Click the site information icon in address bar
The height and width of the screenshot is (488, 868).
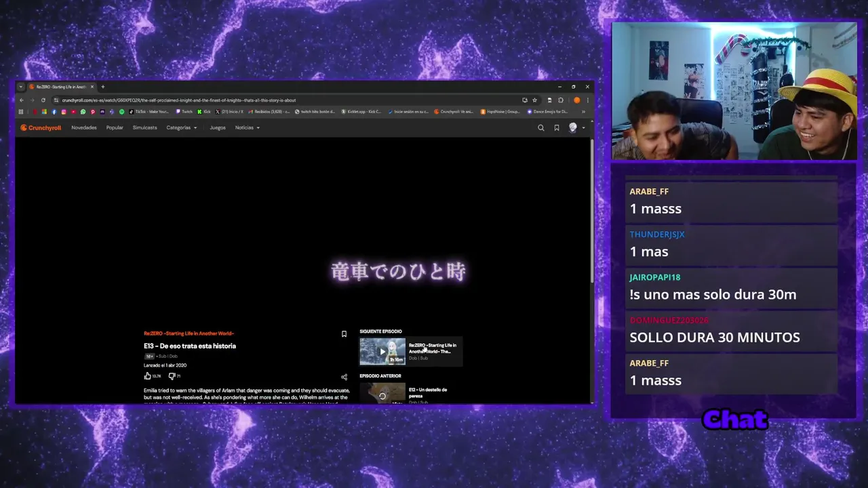(56, 100)
